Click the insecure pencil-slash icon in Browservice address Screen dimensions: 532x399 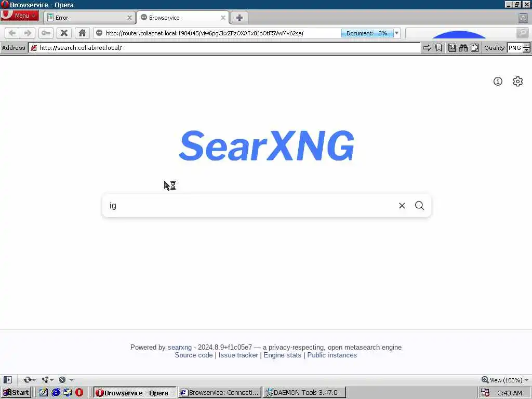(x=34, y=48)
